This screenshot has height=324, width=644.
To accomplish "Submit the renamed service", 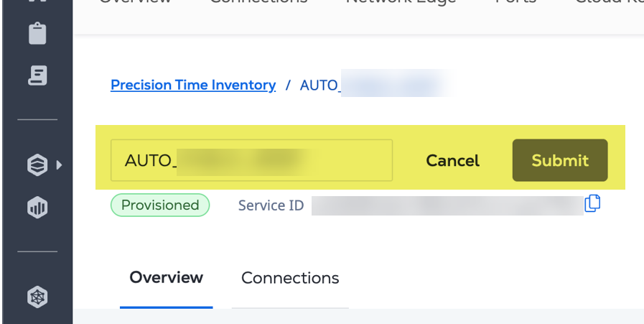I will click(560, 160).
